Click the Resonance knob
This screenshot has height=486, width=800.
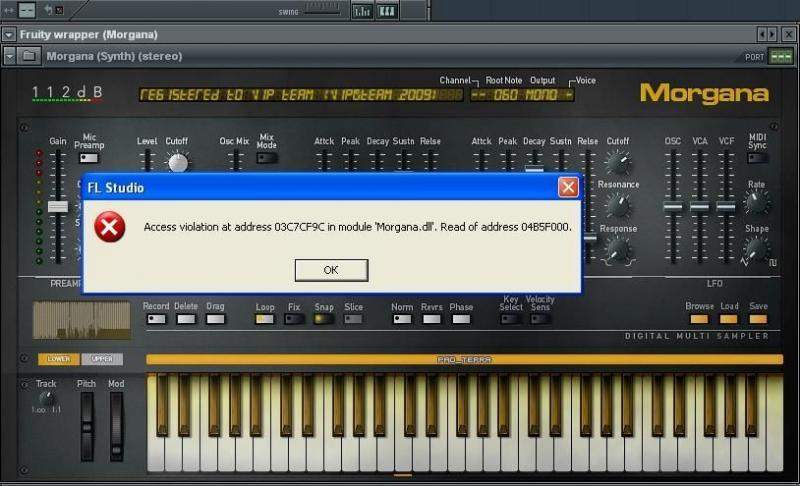click(x=617, y=205)
